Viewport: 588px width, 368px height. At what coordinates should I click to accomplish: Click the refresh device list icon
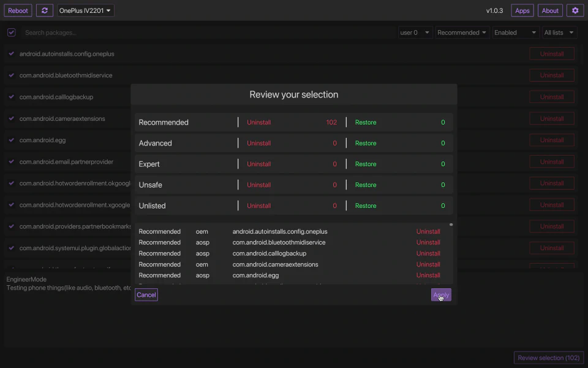(x=45, y=10)
